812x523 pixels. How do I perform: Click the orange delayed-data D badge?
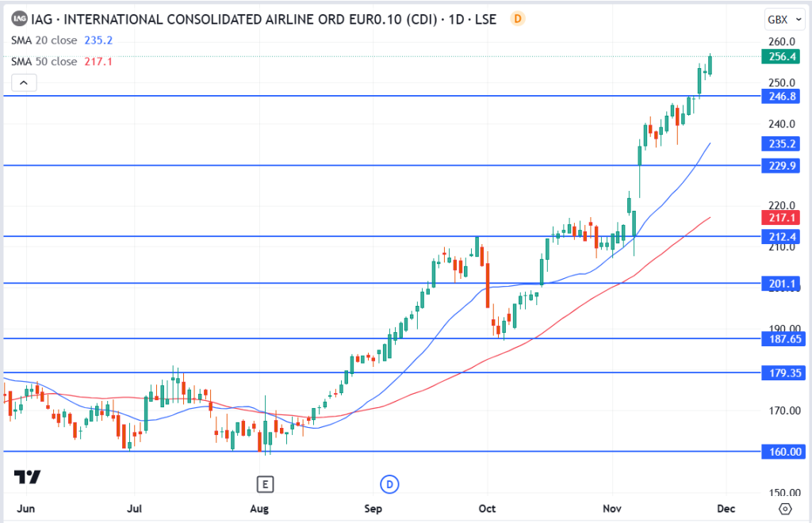coord(517,18)
